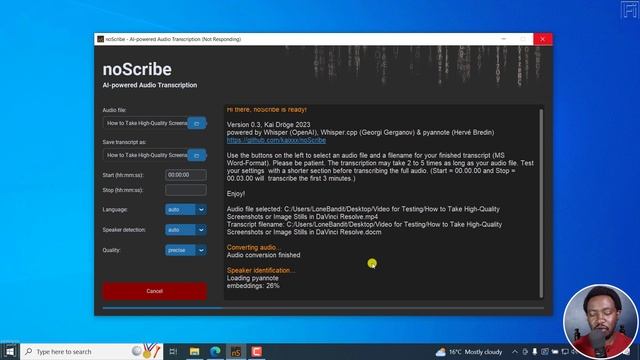Open the github.com noScribe link
Viewport: 640px width, 360px height.
[x=276, y=140]
